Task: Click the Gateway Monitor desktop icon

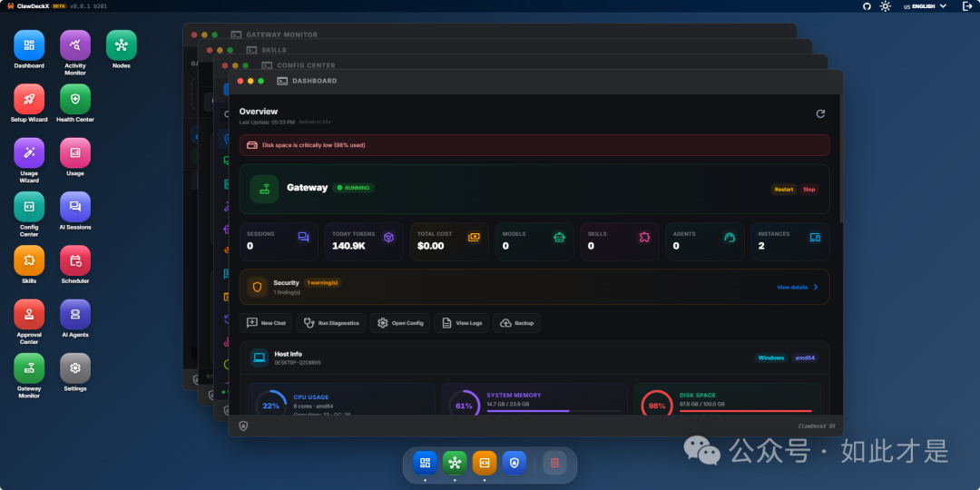Action: [x=29, y=367]
